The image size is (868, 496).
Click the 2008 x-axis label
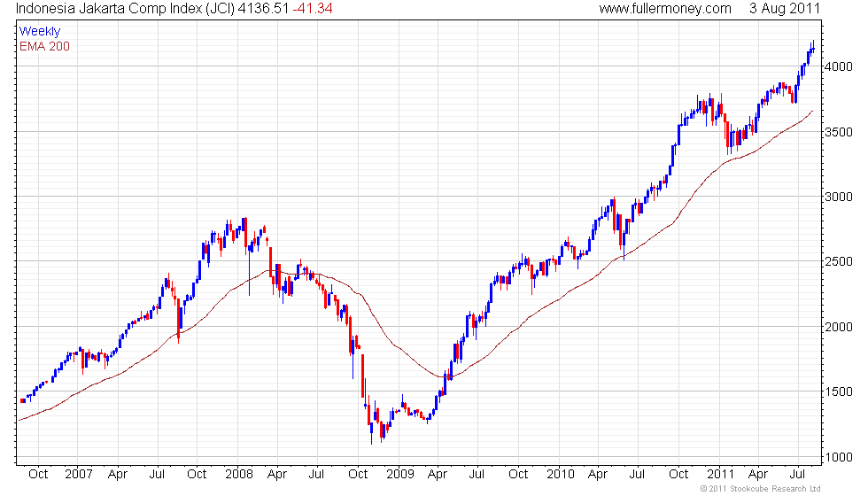[239, 474]
